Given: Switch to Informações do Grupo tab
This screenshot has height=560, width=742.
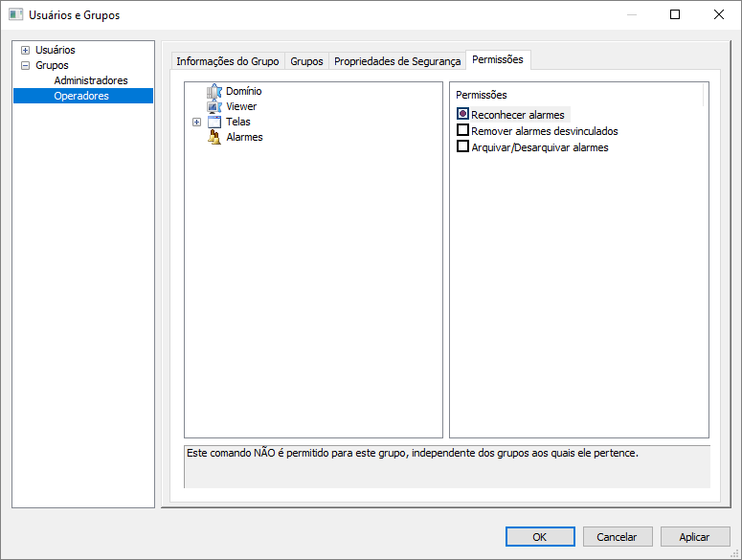Looking at the screenshot, I should pyautogui.click(x=227, y=61).
